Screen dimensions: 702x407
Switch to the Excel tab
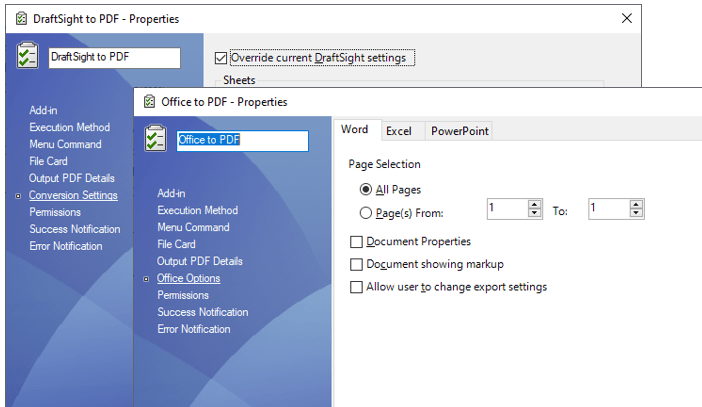403,131
